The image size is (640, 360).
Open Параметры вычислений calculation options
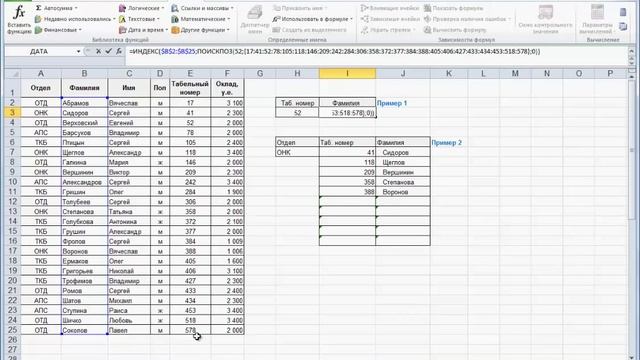(597, 20)
